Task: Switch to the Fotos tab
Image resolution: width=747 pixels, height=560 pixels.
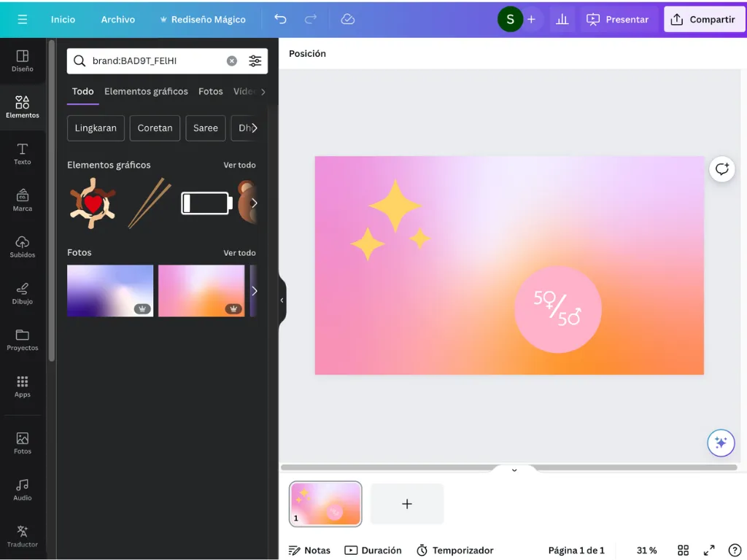Action: [211, 91]
